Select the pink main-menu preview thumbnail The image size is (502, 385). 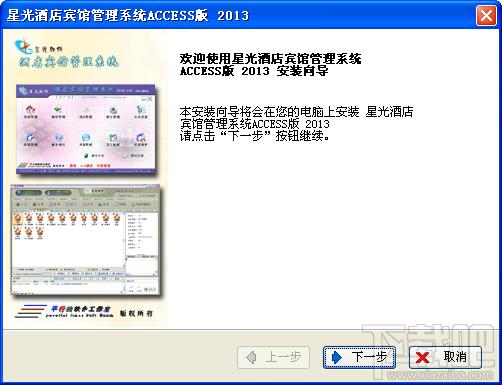point(87,130)
